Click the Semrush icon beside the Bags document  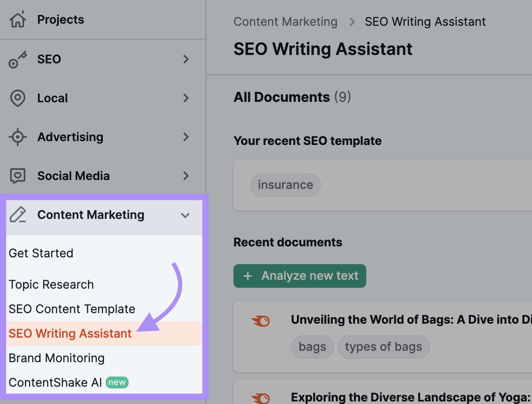(x=262, y=321)
